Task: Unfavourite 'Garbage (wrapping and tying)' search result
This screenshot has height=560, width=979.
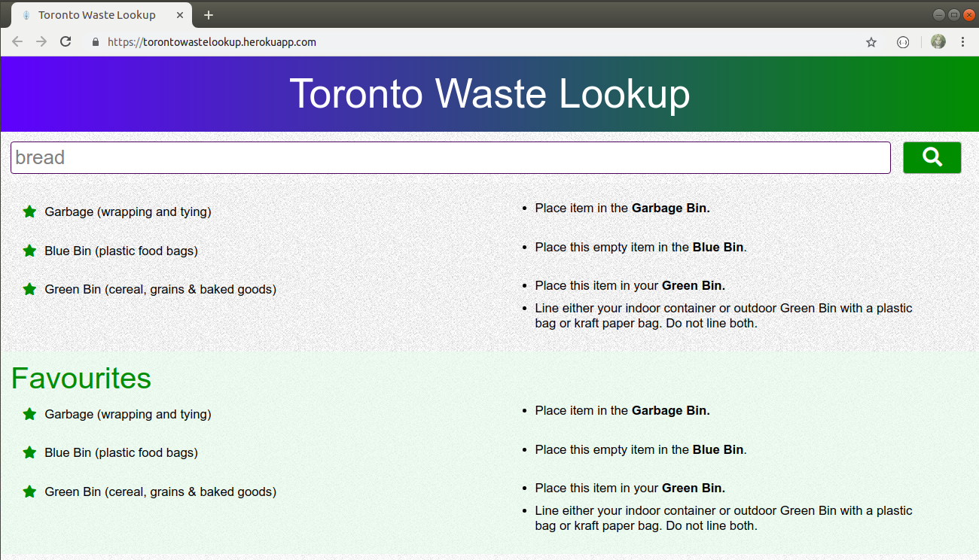Action: [x=29, y=212]
